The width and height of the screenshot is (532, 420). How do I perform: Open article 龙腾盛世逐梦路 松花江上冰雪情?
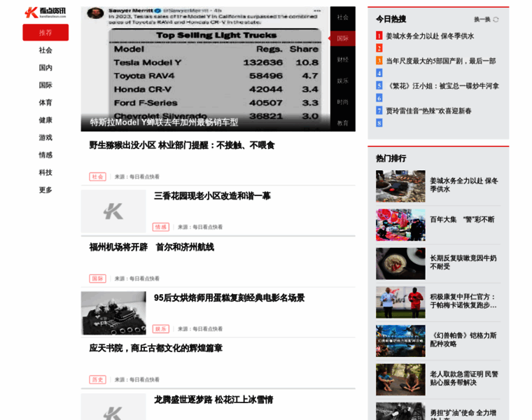click(213, 400)
